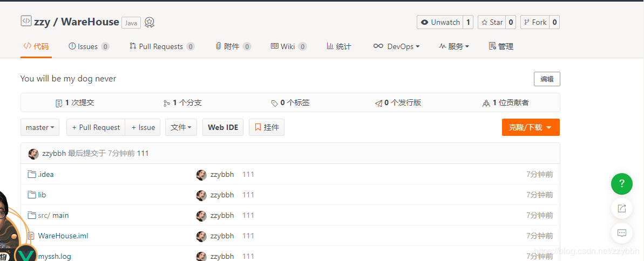Open the Issues tab
The height and width of the screenshot is (261, 644).
click(x=89, y=46)
